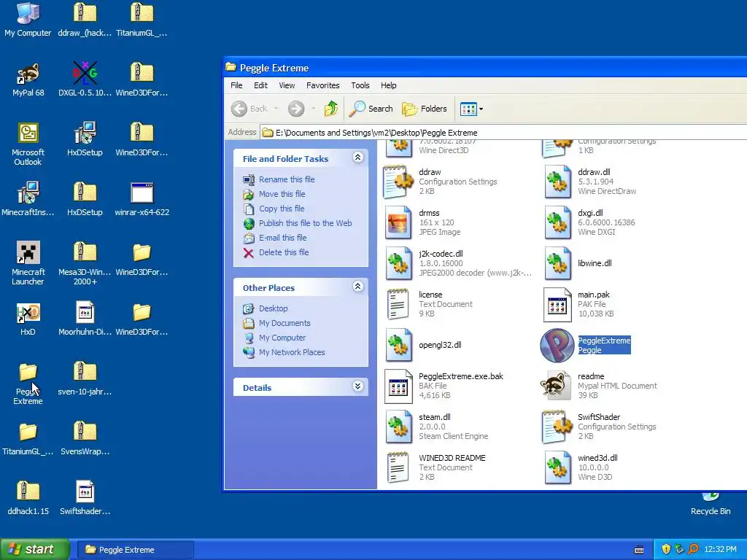The height and width of the screenshot is (560, 747).
Task: Click the Back navigation button
Action: (249, 109)
